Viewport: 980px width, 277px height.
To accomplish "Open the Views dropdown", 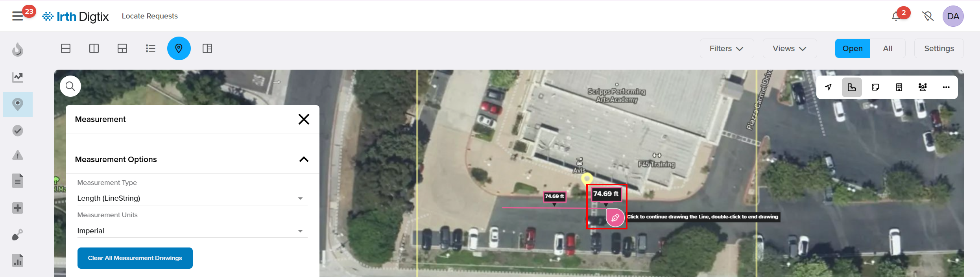I will [790, 48].
